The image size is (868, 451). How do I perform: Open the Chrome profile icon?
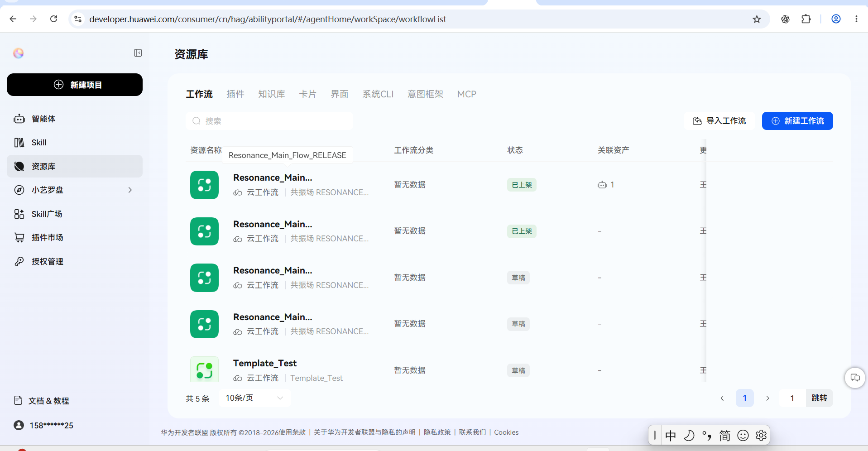pyautogui.click(x=836, y=19)
